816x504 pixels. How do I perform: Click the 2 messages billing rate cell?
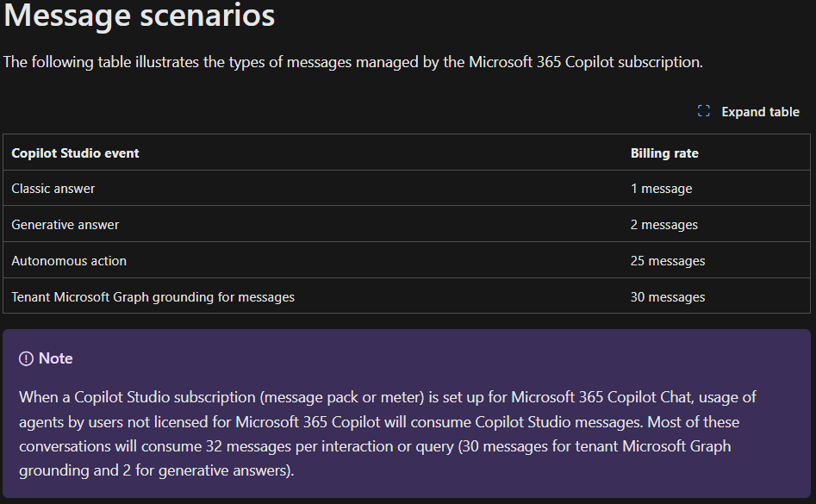click(664, 225)
